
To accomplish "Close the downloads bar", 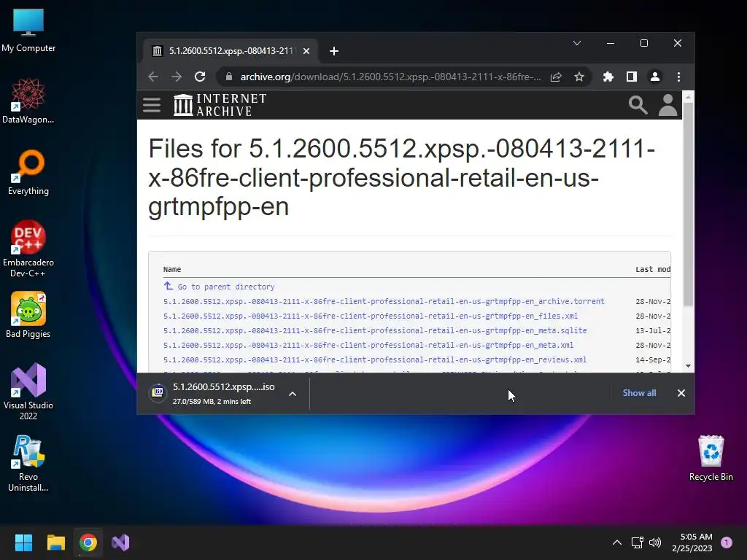I will 681,393.
